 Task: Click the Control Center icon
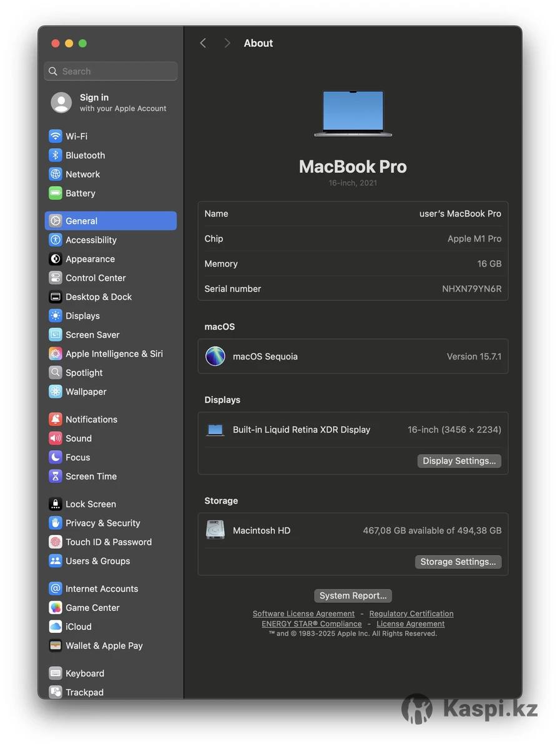56,278
